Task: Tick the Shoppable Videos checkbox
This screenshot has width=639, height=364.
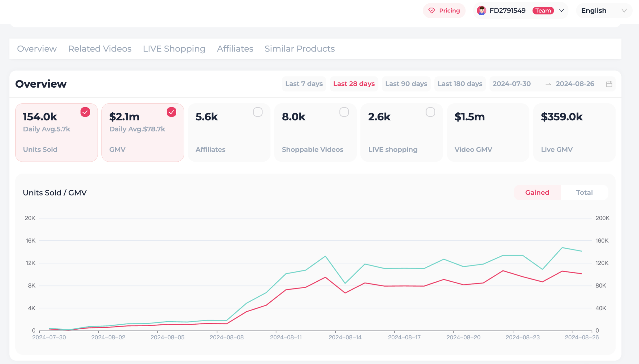Action: [x=344, y=112]
